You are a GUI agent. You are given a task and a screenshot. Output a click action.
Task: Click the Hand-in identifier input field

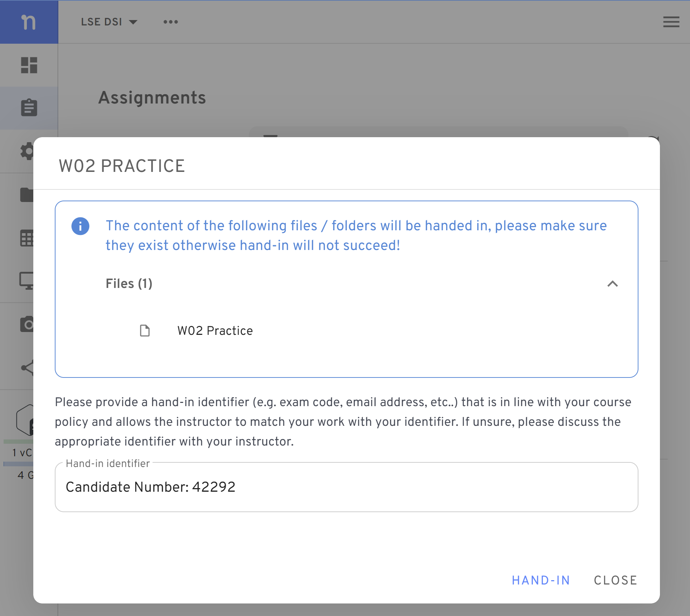[x=346, y=487]
